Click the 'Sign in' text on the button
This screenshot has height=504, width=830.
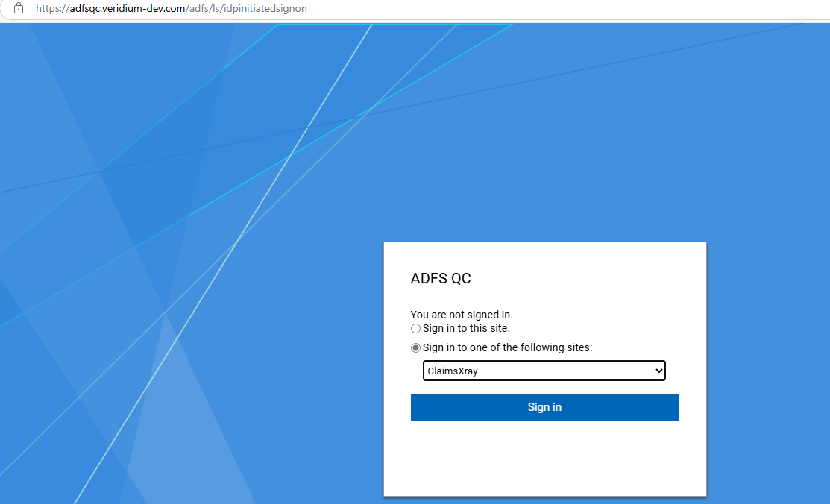(x=544, y=407)
